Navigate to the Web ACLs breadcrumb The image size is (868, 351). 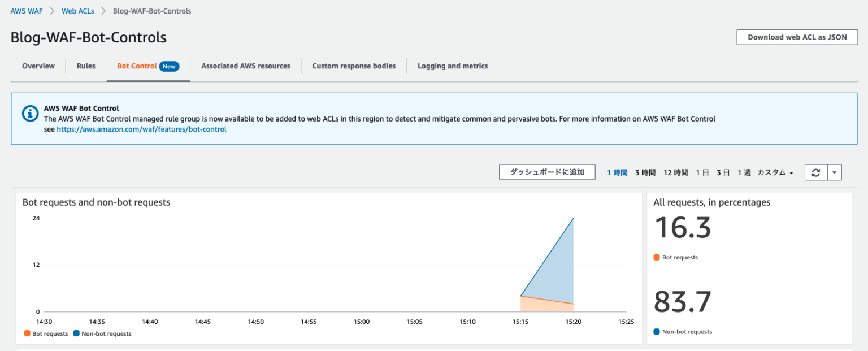pyautogui.click(x=77, y=10)
